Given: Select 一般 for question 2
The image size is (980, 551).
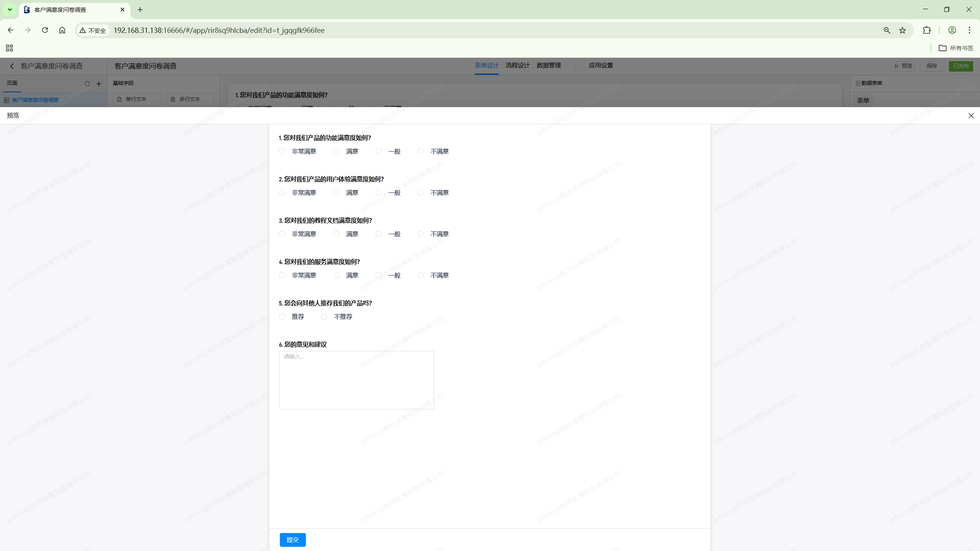Looking at the screenshot, I should (379, 192).
